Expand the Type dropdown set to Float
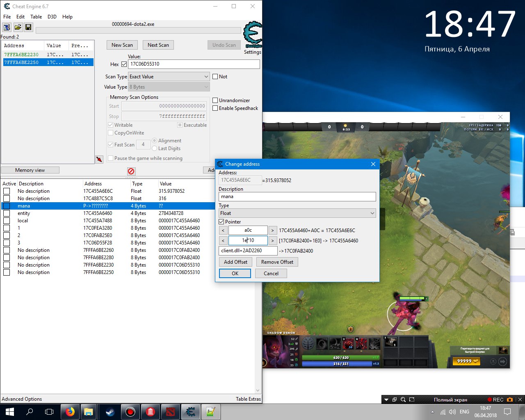 point(297,213)
